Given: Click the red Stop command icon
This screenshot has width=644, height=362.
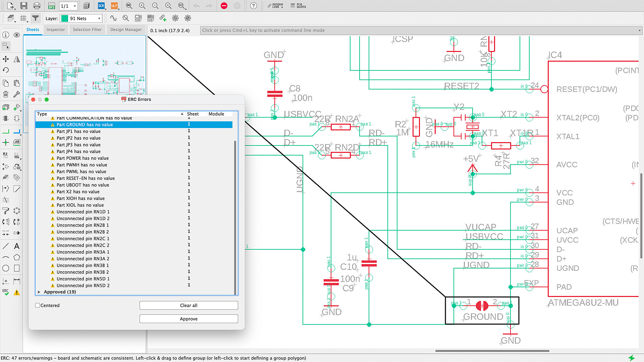Looking at the screenshot, I should pyautogui.click(x=224, y=6).
